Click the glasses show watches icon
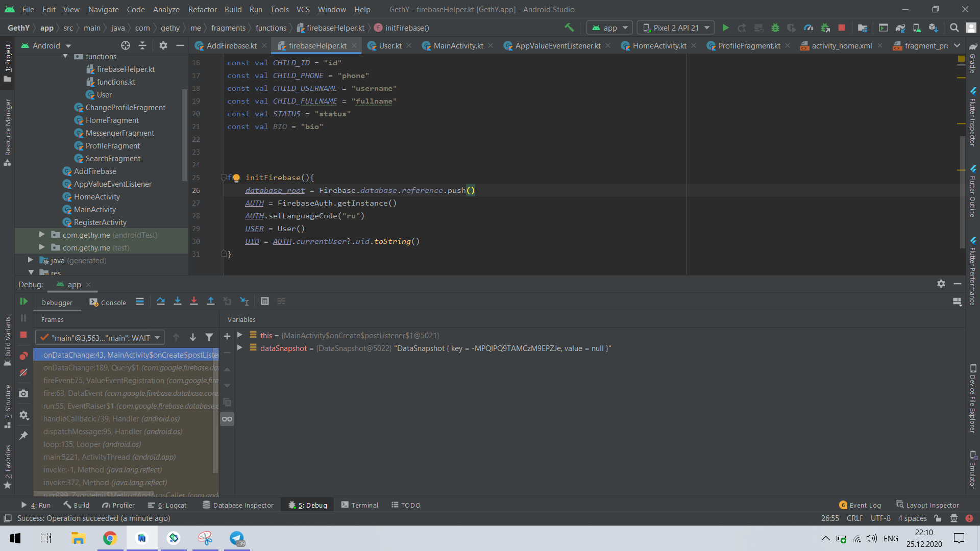Image resolution: width=980 pixels, height=551 pixels. point(227,419)
